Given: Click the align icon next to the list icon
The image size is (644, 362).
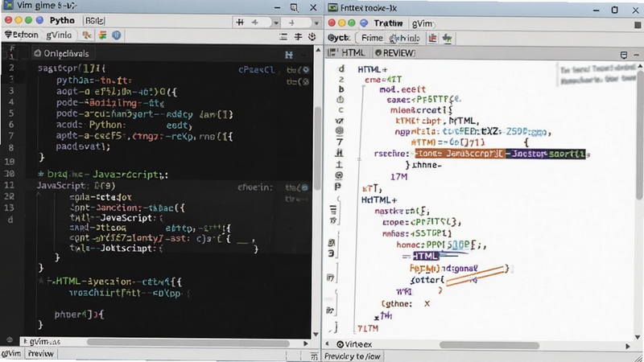Looking at the screenshot, I should pos(298,37).
